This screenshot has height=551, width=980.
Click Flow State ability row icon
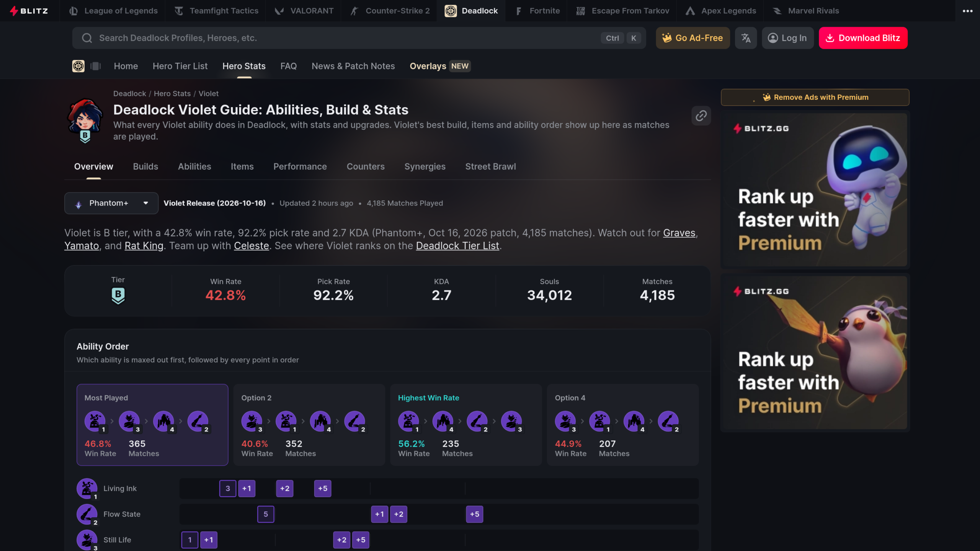[x=87, y=514]
